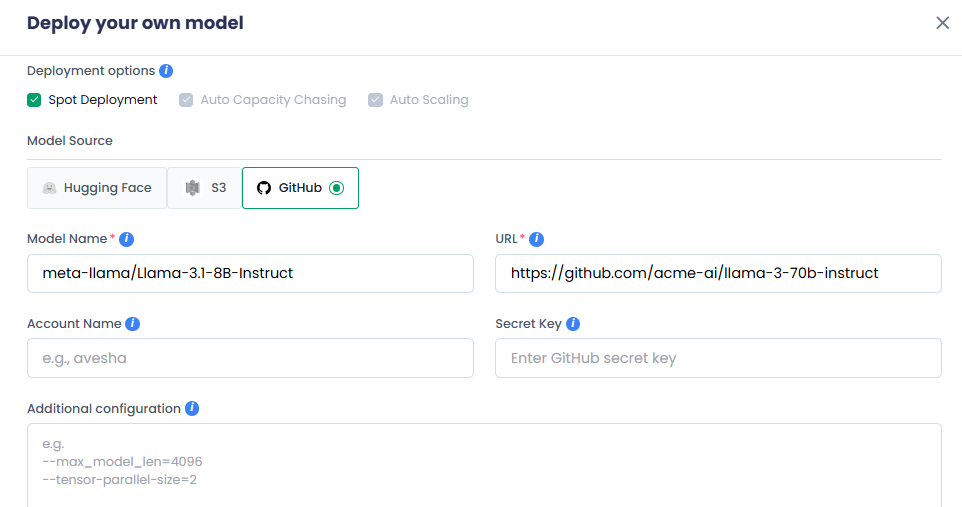Click info icon beside Deployment options

click(x=166, y=71)
